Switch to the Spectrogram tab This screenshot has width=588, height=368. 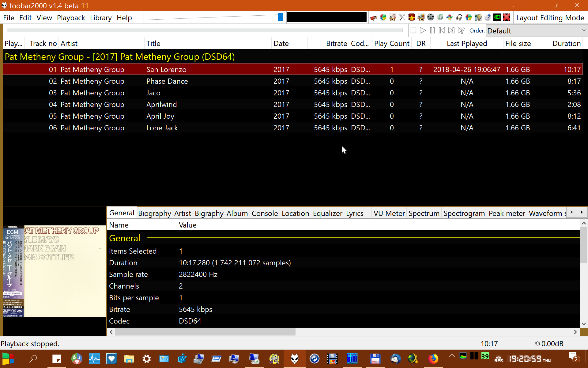tap(464, 213)
